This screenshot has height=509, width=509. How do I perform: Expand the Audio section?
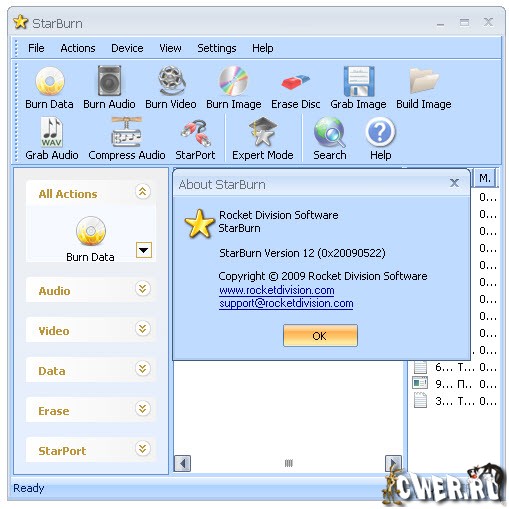(x=143, y=288)
